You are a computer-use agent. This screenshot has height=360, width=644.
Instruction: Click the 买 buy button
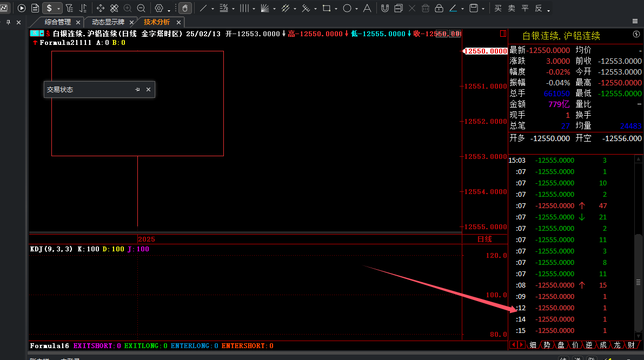[498, 8]
